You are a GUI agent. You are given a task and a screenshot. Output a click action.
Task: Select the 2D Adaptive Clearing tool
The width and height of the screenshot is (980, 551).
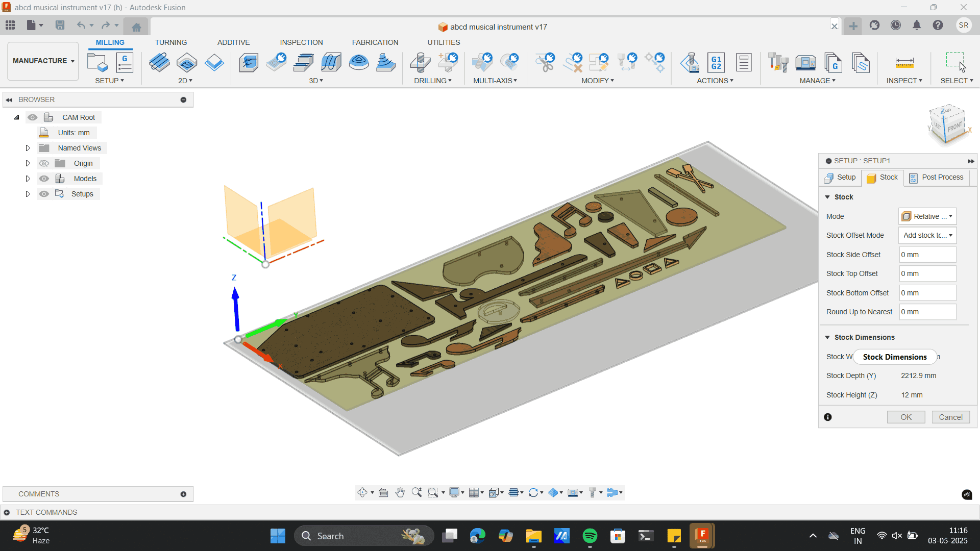click(x=159, y=62)
